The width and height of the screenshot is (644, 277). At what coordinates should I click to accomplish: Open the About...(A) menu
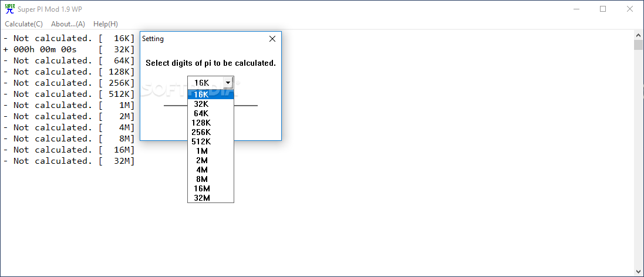pyautogui.click(x=68, y=24)
